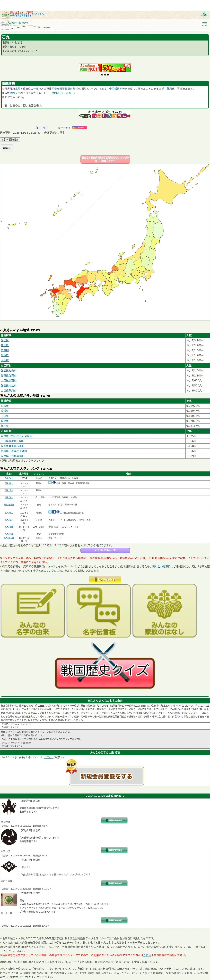This screenshot has height=980, width=210.
Task: Click the 名字の情報を送る button
Action: tap(10, 140)
